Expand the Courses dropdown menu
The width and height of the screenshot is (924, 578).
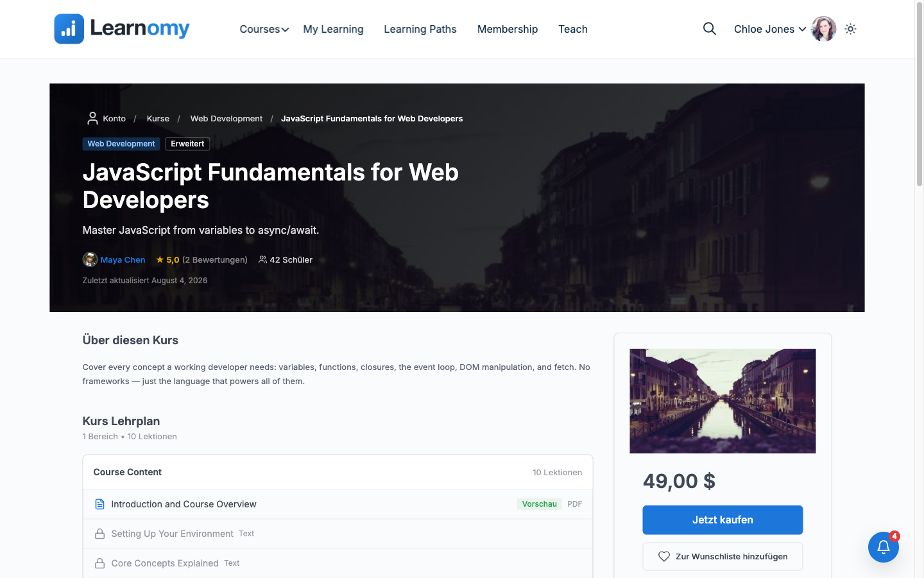click(x=264, y=29)
